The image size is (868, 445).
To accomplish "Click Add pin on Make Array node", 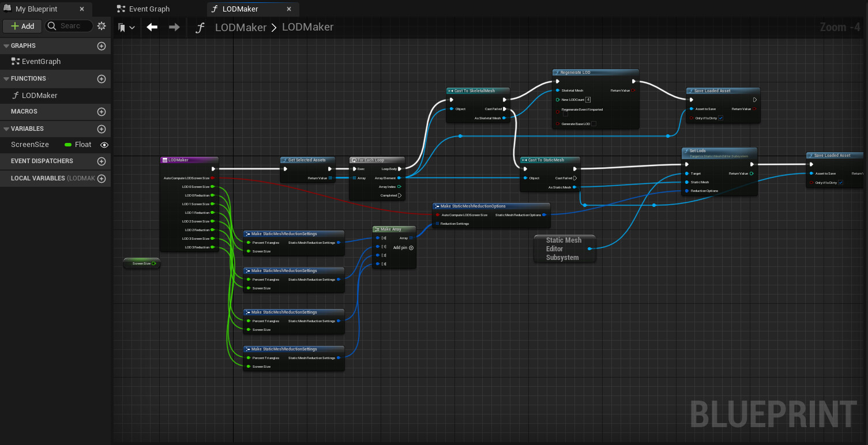I will pyautogui.click(x=403, y=247).
